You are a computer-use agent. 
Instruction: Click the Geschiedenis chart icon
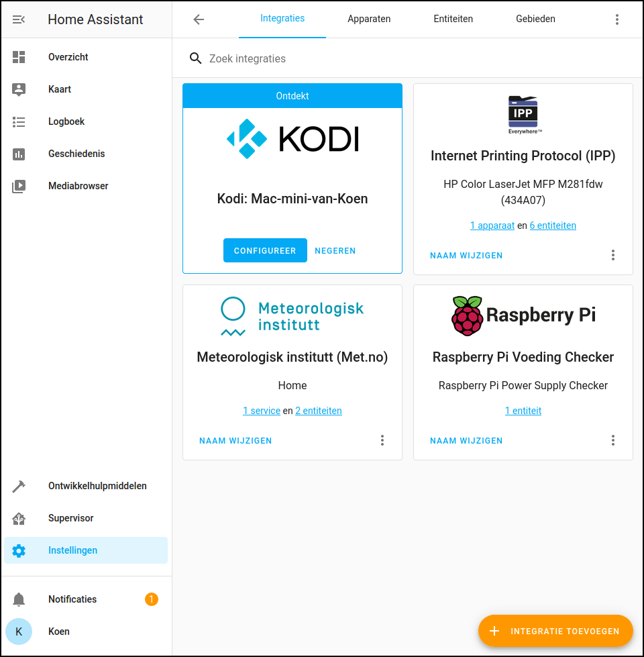click(x=19, y=154)
